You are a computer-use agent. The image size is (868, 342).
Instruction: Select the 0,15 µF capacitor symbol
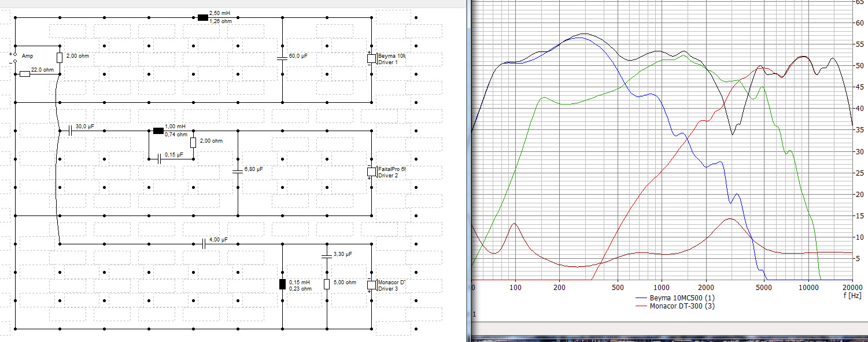[x=159, y=158]
